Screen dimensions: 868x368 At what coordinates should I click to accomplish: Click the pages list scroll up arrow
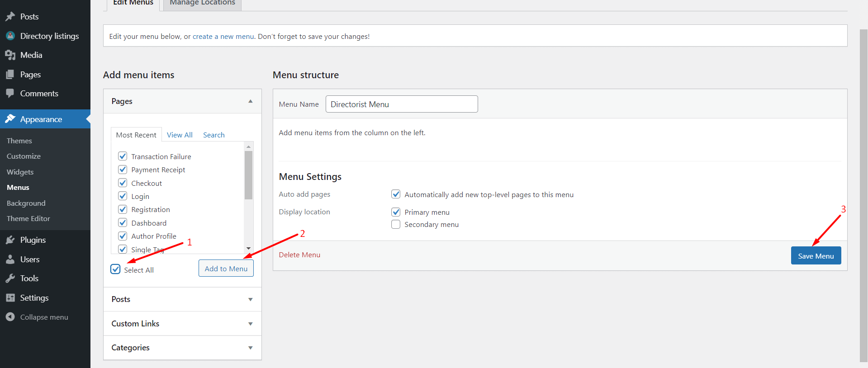coord(248,146)
